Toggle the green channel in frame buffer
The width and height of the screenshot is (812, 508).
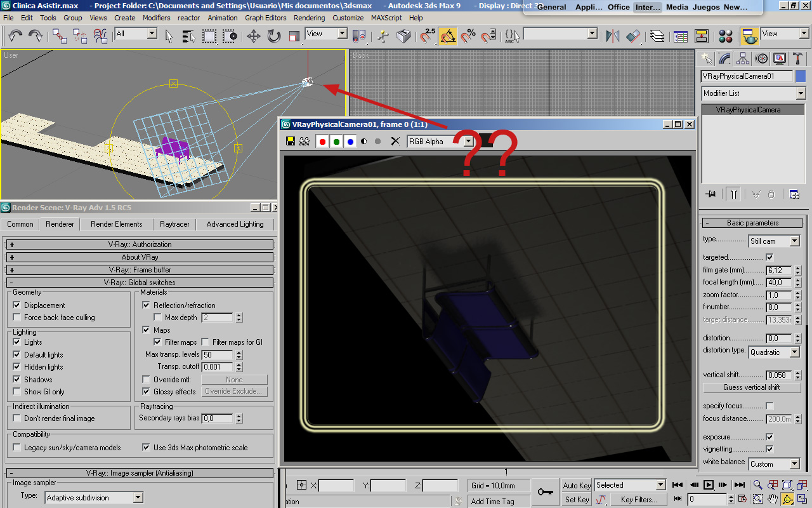(336, 141)
